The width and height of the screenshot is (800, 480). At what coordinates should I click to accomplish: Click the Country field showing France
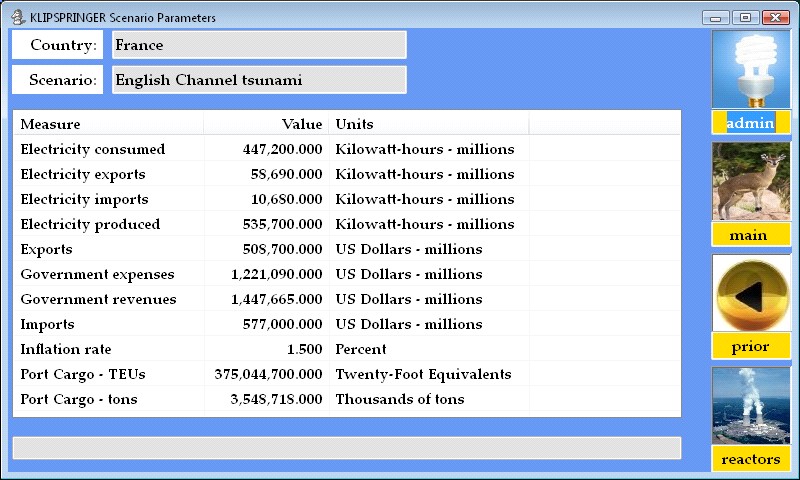[x=259, y=45]
